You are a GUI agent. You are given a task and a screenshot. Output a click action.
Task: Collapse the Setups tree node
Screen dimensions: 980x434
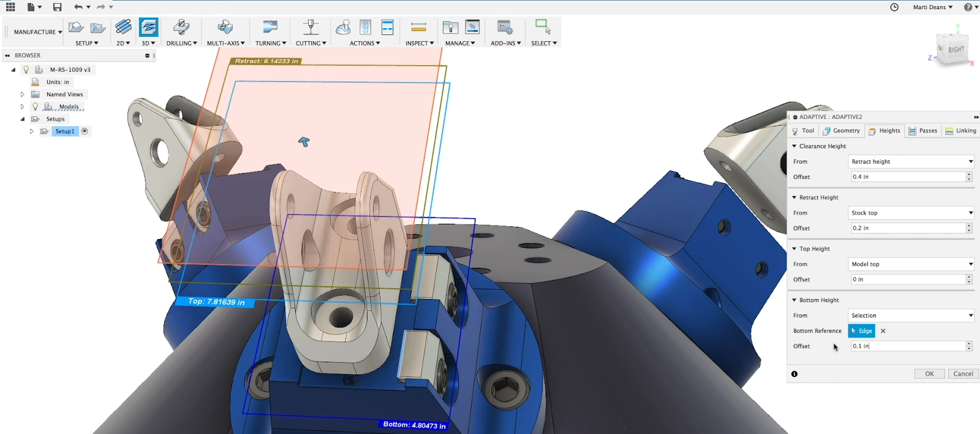point(22,119)
